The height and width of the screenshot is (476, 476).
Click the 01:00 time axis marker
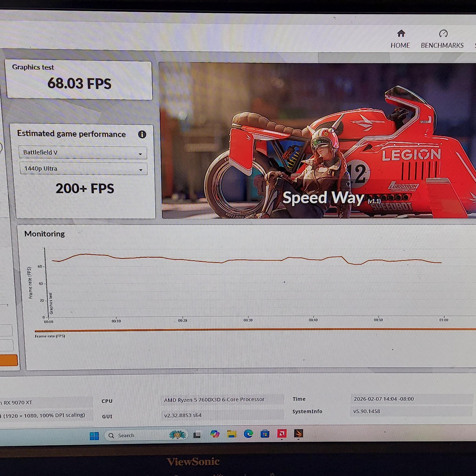[443, 320]
